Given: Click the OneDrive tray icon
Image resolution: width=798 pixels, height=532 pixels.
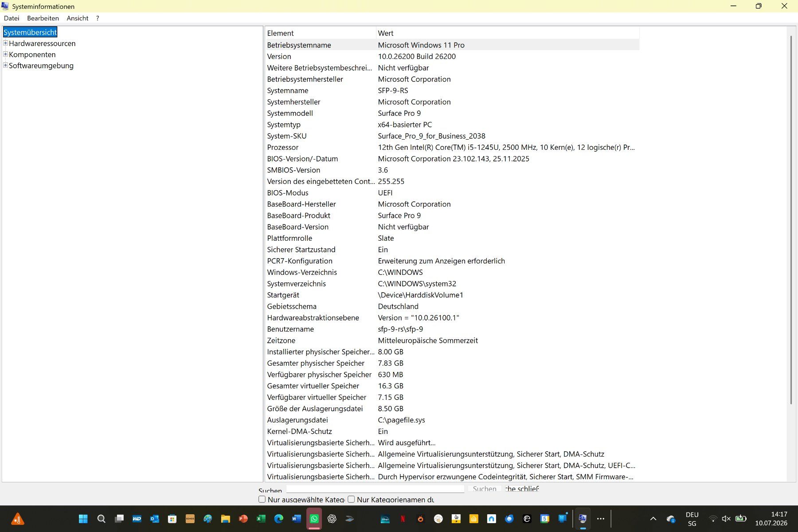Looking at the screenshot, I should click(671, 519).
